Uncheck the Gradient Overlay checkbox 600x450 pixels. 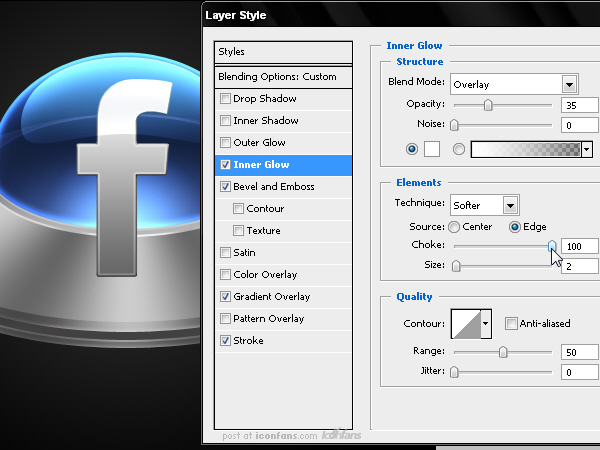225,297
